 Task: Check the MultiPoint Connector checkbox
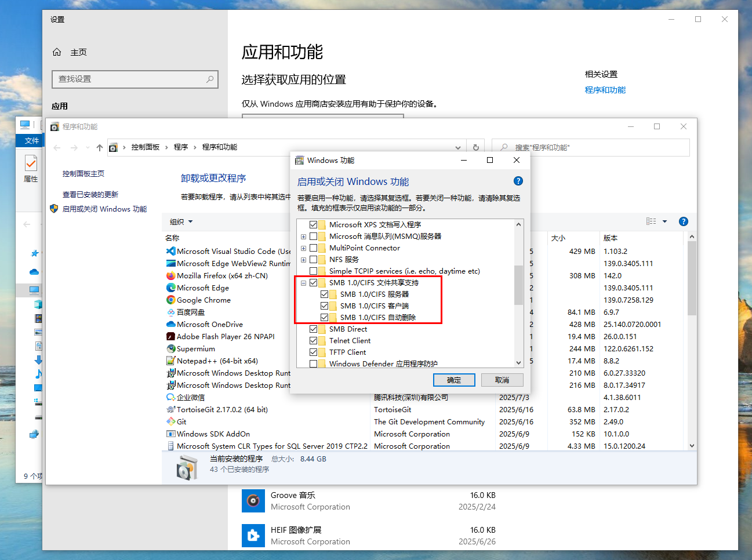click(314, 248)
